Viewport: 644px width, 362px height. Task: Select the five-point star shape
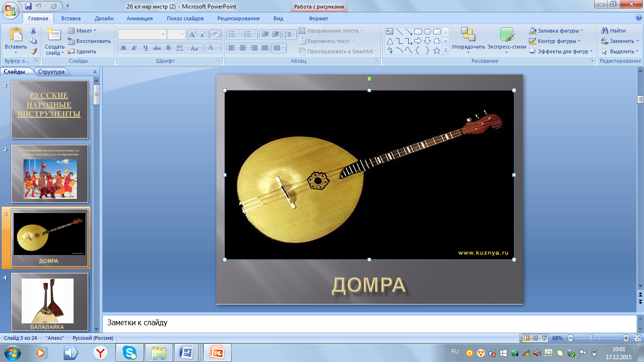click(x=437, y=50)
